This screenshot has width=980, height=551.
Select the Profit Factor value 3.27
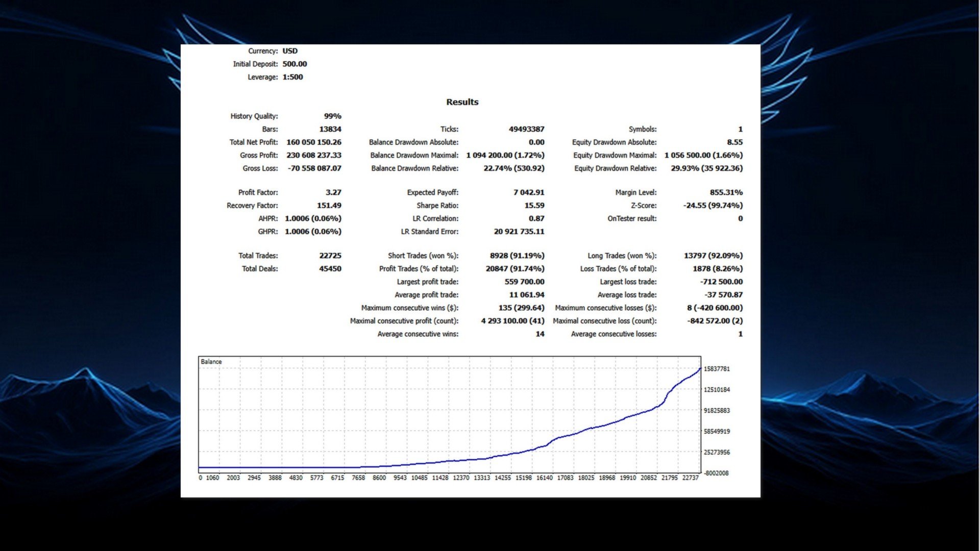pyautogui.click(x=333, y=192)
